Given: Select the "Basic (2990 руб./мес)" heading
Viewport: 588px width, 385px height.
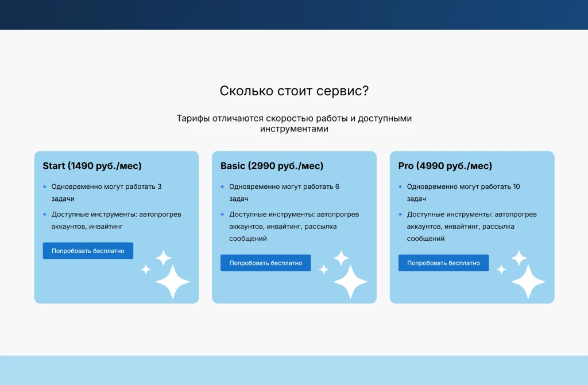Looking at the screenshot, I should click(x=272, y=166).
